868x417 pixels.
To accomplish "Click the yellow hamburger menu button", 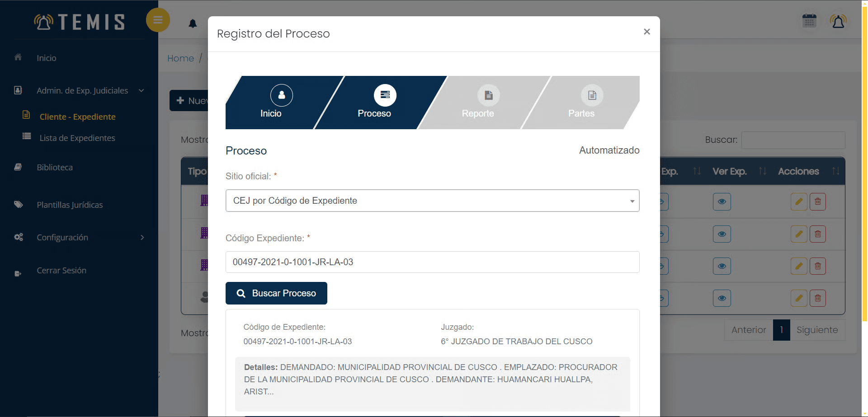I will (158, 20).
